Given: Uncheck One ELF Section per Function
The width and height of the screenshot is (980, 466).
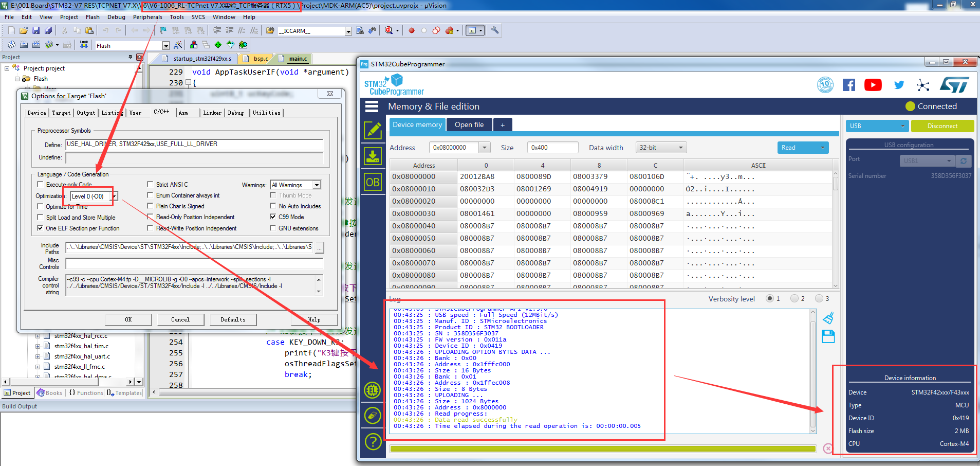Looking at the screenshot, I should 40,228.
